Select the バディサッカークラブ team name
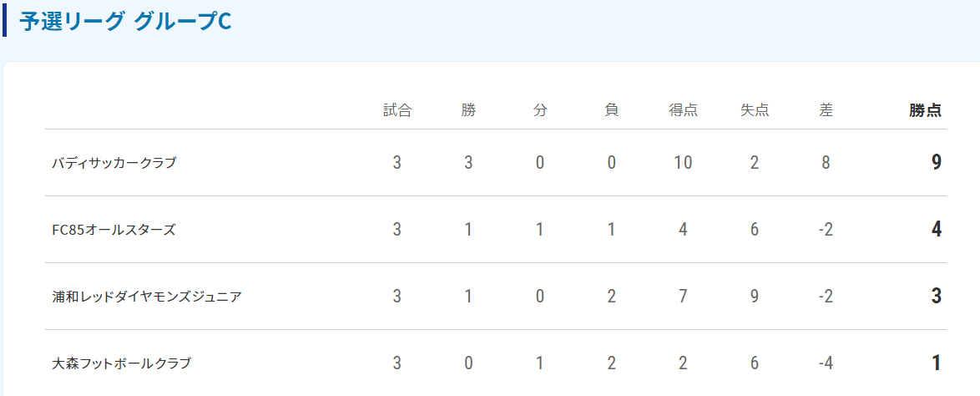980x396 pixels. pyautogui.click(x=114, y=163)
